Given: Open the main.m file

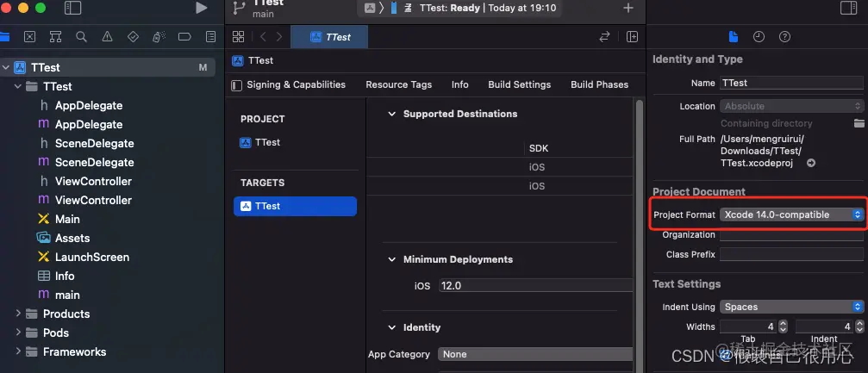Looking at the screenshot, I should pos(67,295).
